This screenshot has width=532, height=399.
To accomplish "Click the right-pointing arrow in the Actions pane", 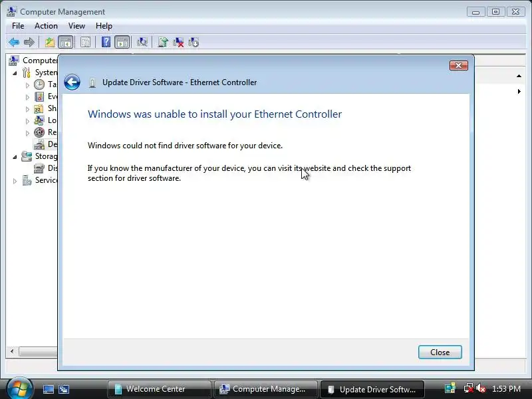I will (519, 91).
